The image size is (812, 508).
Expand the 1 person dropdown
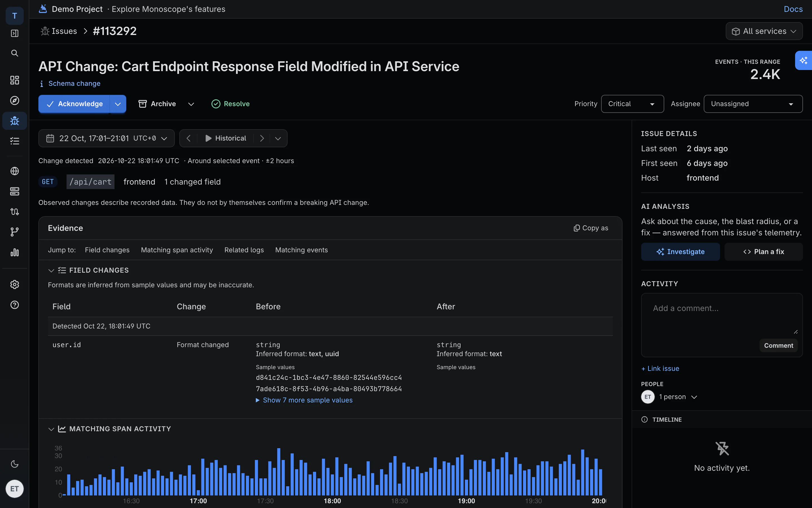[678, 397]
